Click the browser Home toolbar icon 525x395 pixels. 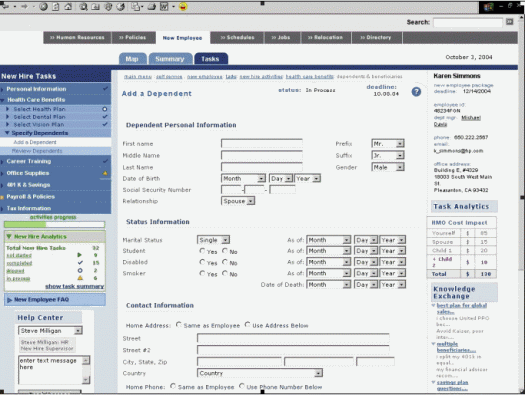point(68,6)
